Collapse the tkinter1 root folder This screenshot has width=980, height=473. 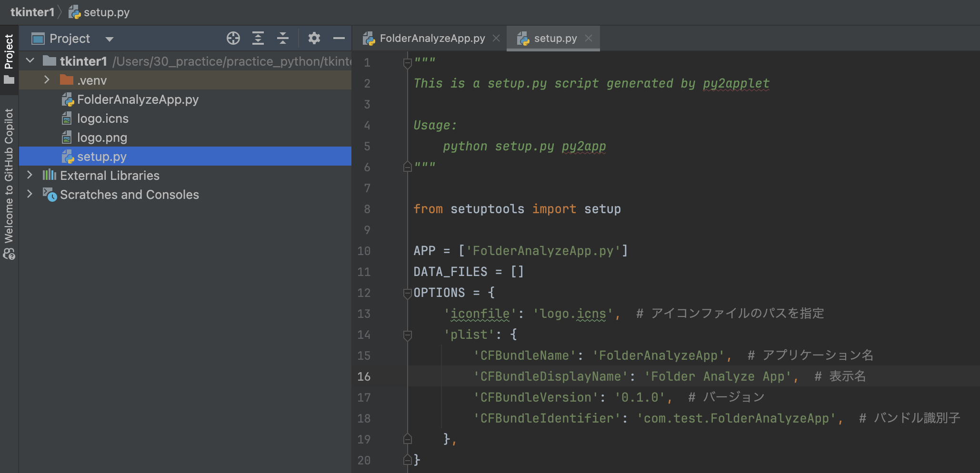[30, 61]
